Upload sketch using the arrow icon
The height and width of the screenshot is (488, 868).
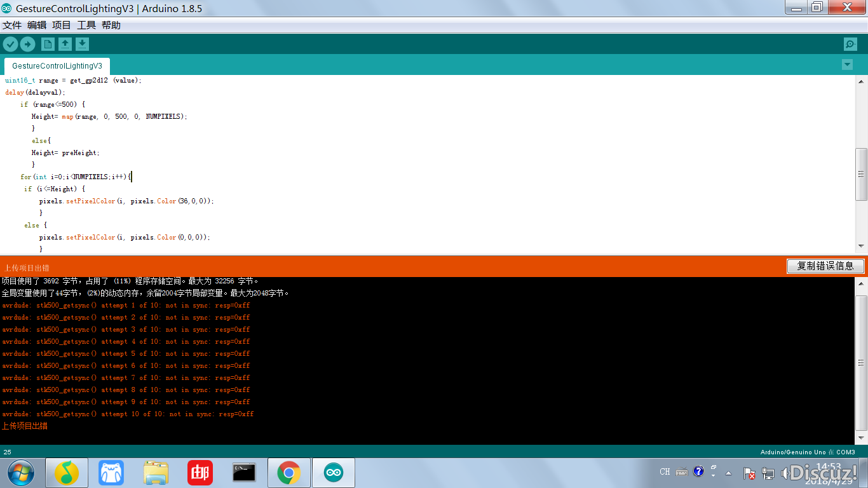pos(27,44)
